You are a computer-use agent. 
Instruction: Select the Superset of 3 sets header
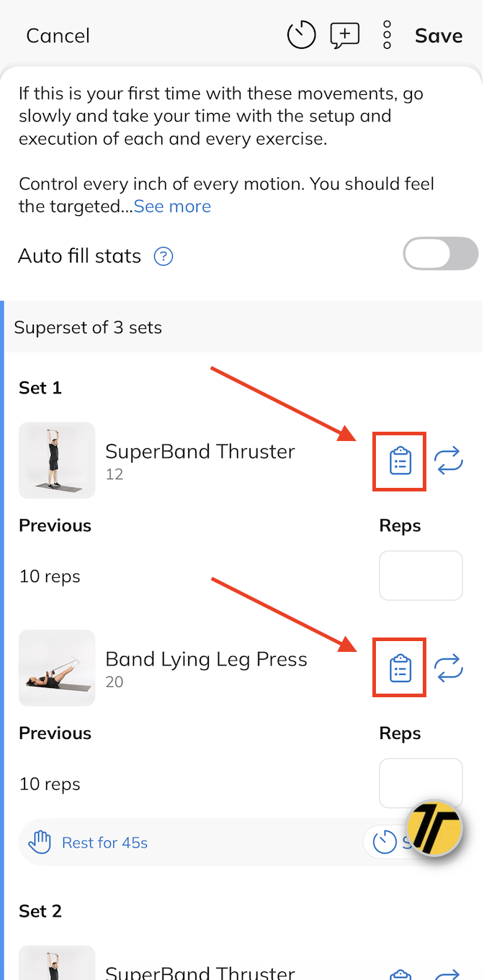(88, 327)
